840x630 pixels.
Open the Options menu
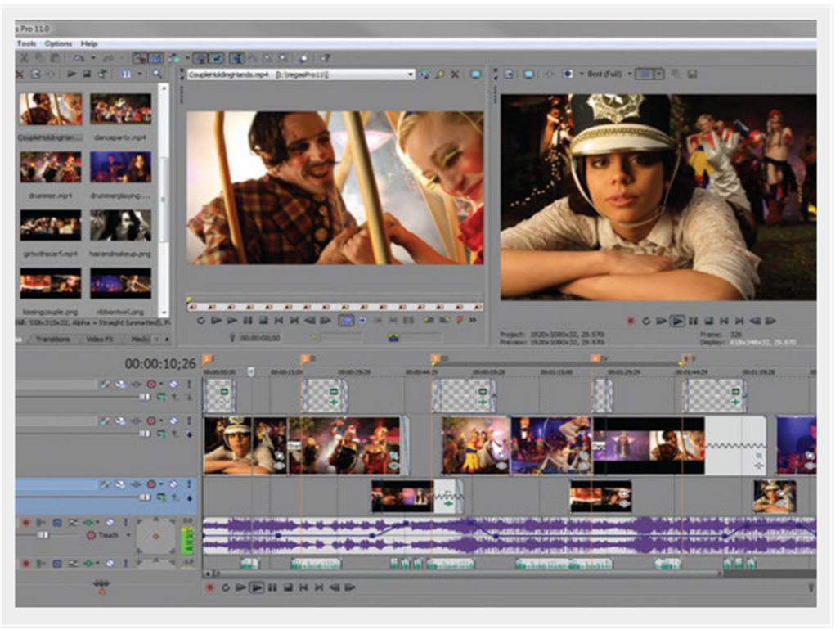(58, 43)
